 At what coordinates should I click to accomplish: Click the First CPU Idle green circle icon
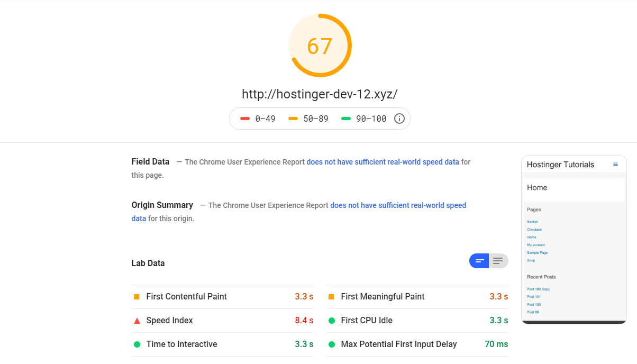pos(332,321)
